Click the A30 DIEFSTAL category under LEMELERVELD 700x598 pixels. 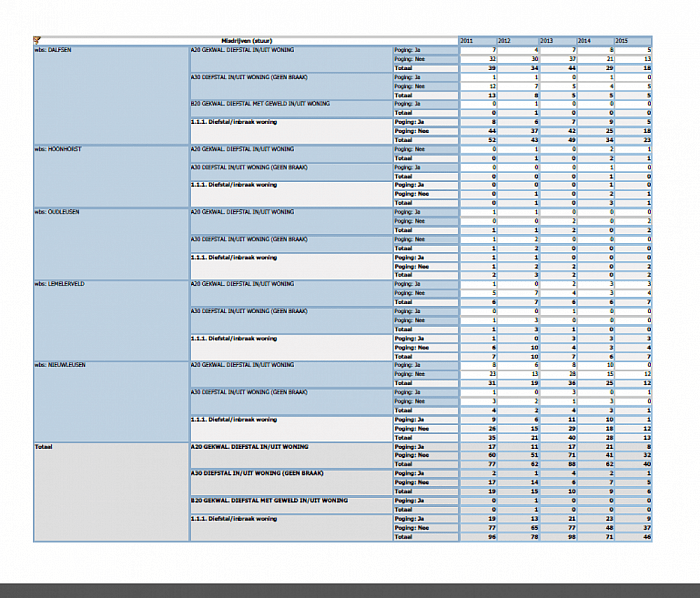249,311
